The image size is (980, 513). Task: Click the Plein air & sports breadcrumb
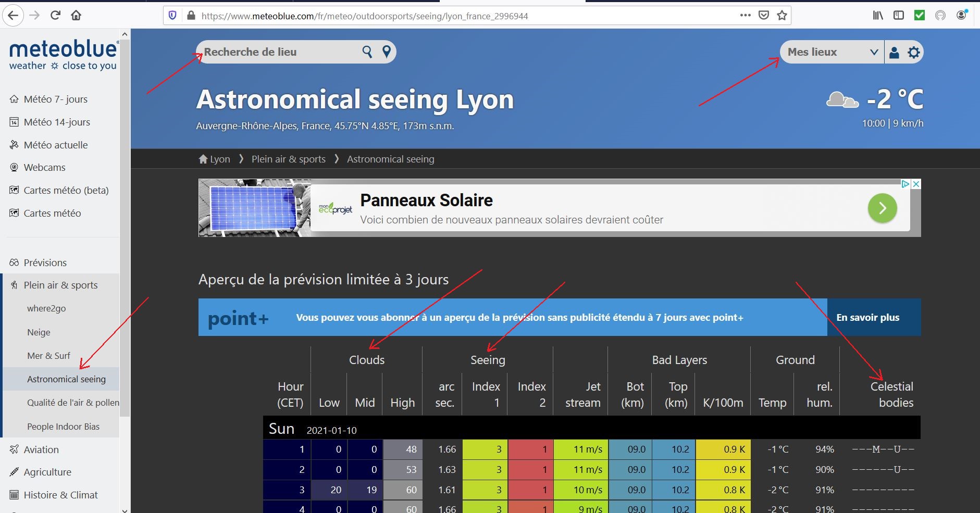288,159
